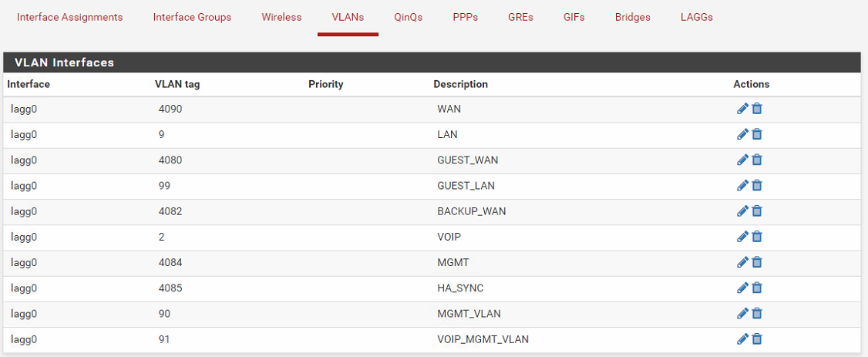Open the Bridges tab

[633, 17]
